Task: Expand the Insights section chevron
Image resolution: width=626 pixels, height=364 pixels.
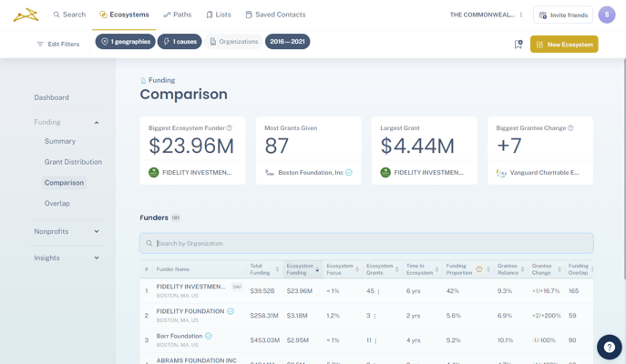Action: tap(97, 258)
